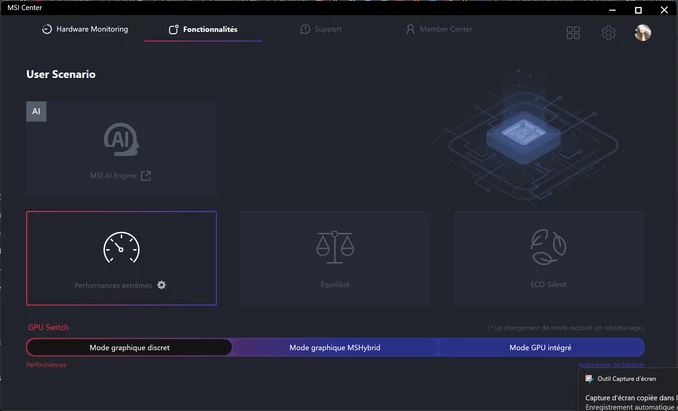The image size is (678, 411).
Task: Open the Outil Capture d'écran notification
Action: (x=628, y=390)
